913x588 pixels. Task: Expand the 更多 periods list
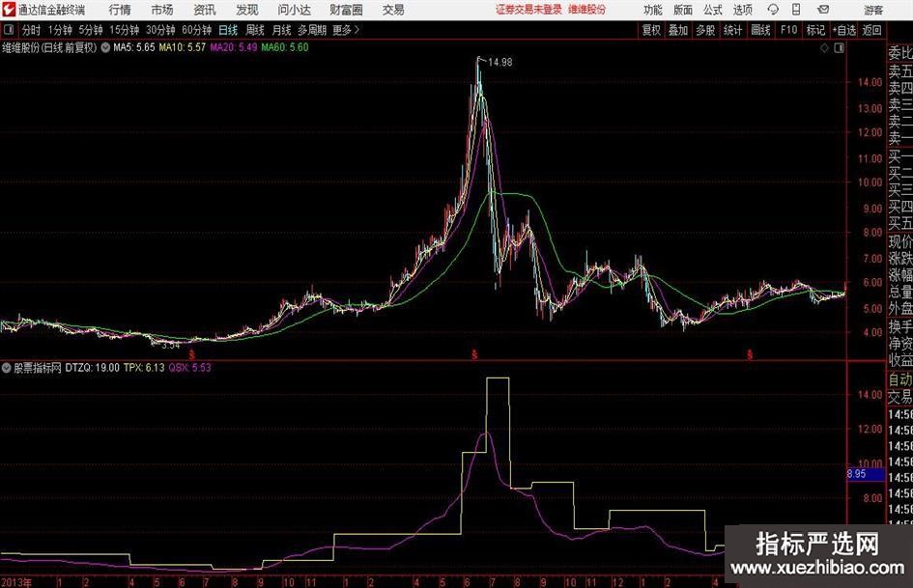(x=347, y=30)
